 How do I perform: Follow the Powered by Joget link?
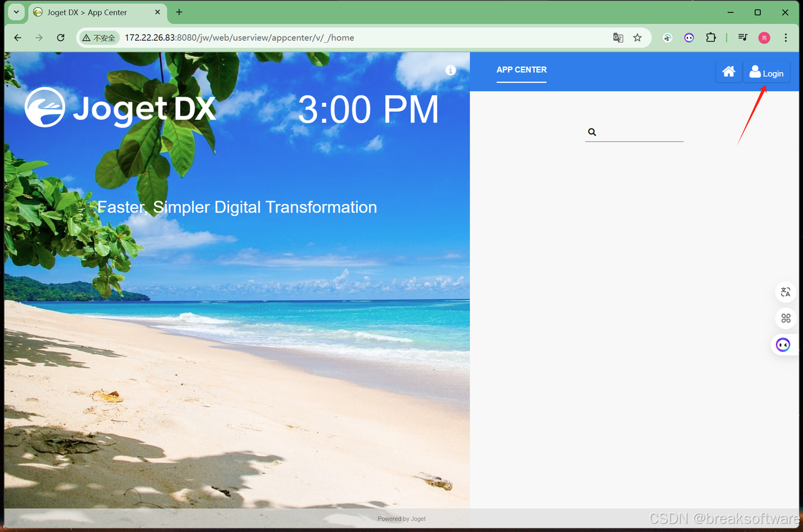click(x=401, y=519)
